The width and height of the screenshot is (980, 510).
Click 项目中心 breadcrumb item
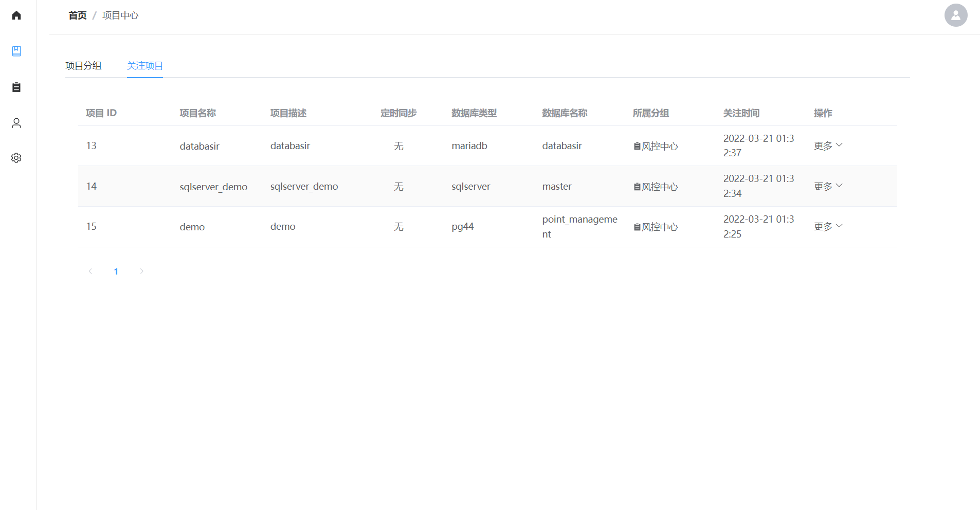click(120, 15)
